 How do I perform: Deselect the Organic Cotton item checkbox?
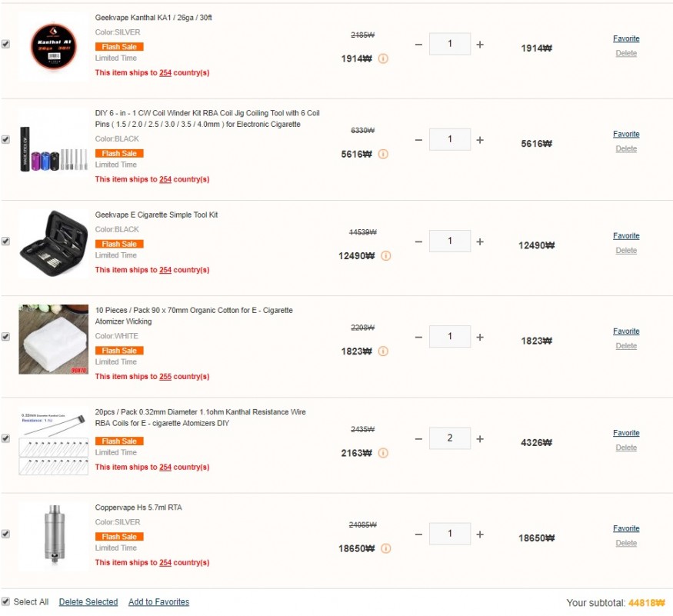tap(6, 337)
